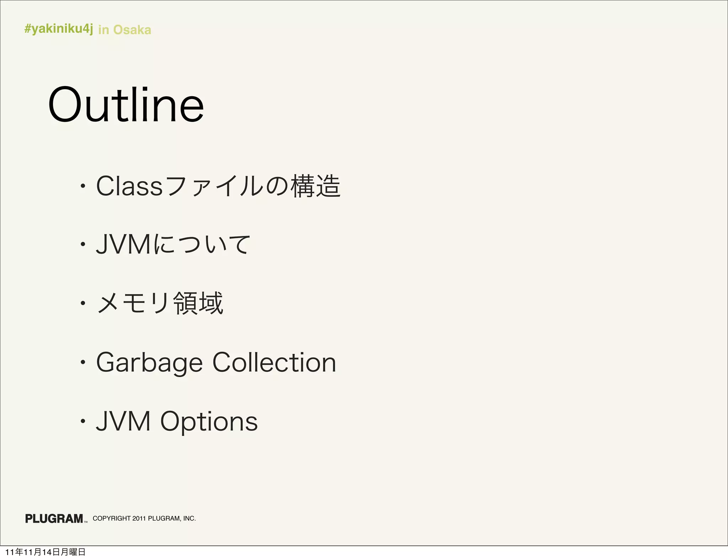Viewport: 728px width, 560px height.
Task: Click the 'Classファイルの構造' bullet text
Action: pos(218,186)
